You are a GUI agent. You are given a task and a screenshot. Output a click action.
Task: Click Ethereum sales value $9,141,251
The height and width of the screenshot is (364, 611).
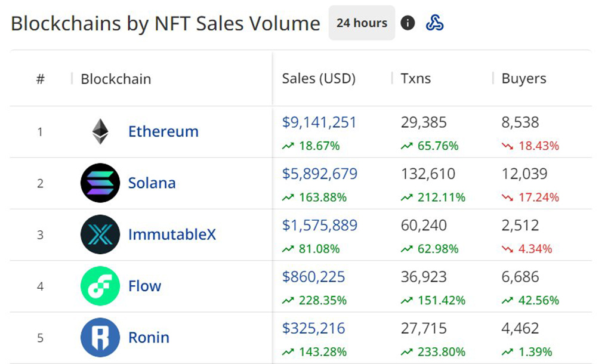tap(319, 122)
